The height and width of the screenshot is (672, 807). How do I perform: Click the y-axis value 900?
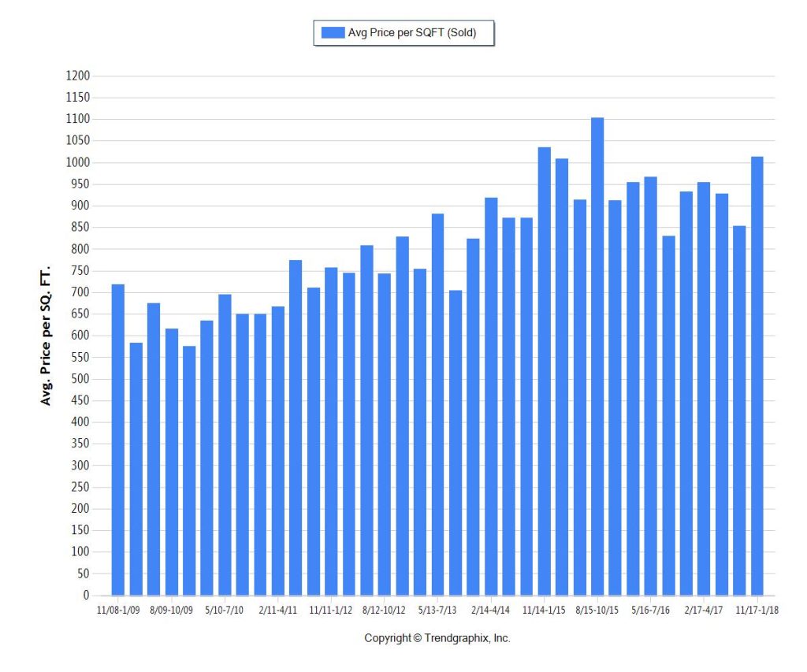[x=80, y=206]
